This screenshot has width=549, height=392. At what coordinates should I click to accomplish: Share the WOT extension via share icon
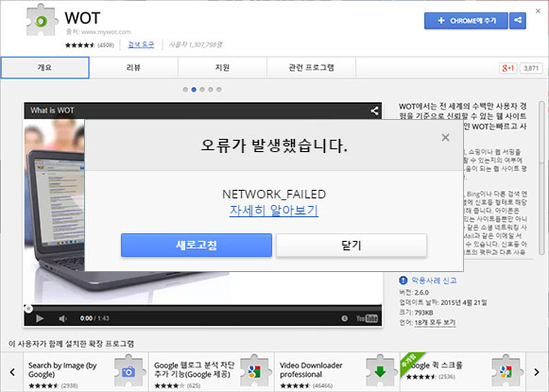tap(518, 21)
